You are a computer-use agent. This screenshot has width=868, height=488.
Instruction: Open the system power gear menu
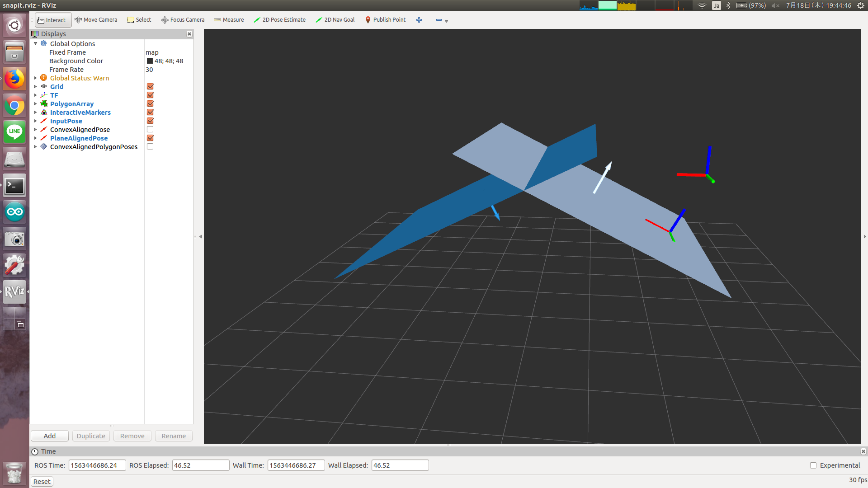(861, 5)
